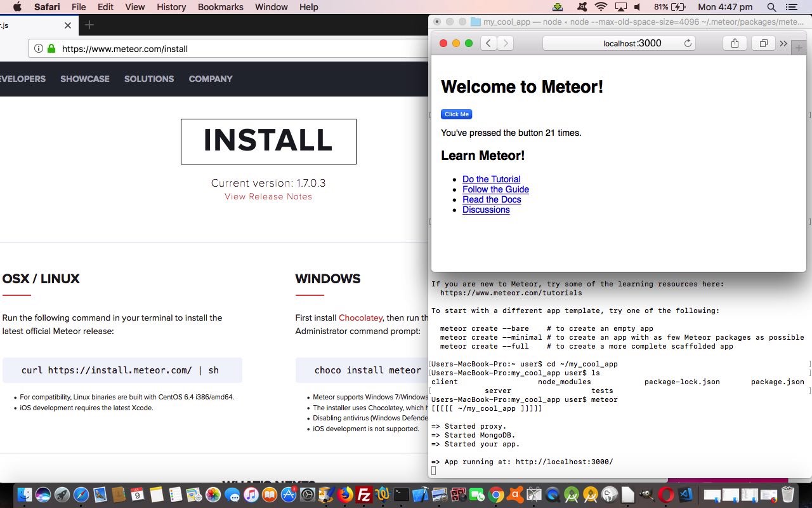The width and height of the screenshot is (812, 508).
Task: Reload the localhost:3000 page
Action: [x=687, y=43]
